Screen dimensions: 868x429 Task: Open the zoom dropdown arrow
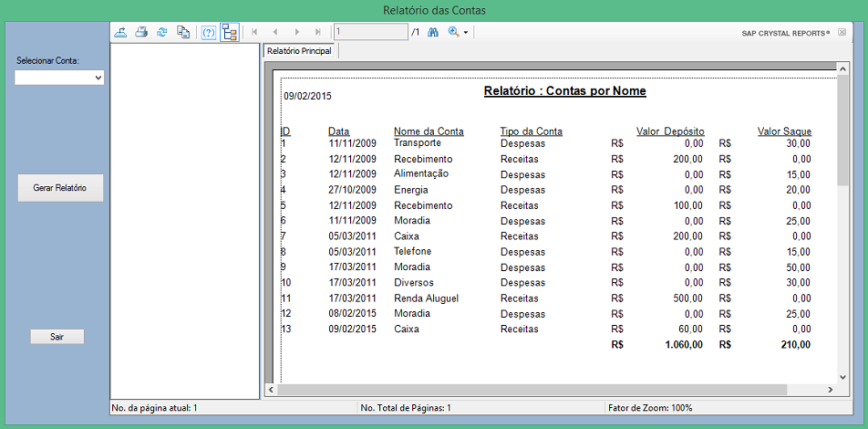point(466,33)
